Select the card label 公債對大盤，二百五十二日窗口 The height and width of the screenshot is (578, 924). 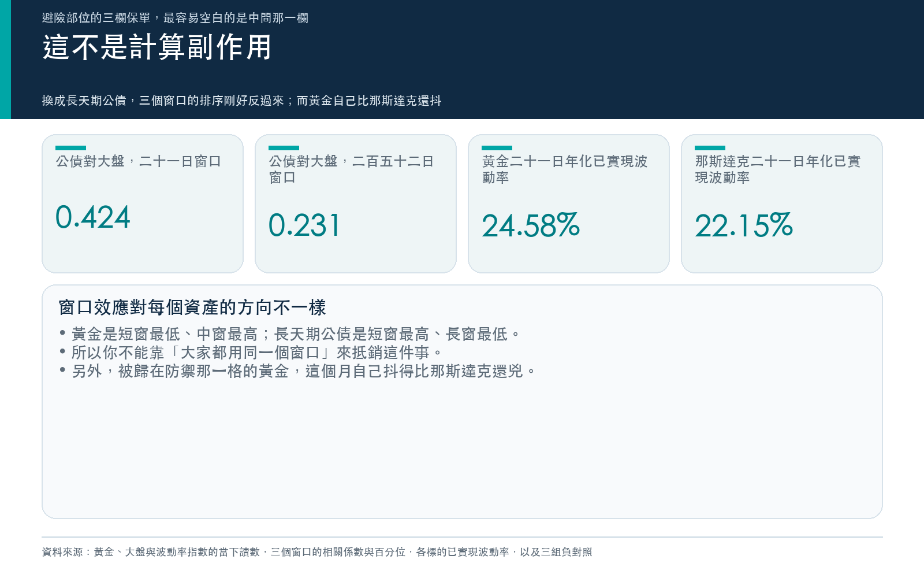(x=351, y=169)
